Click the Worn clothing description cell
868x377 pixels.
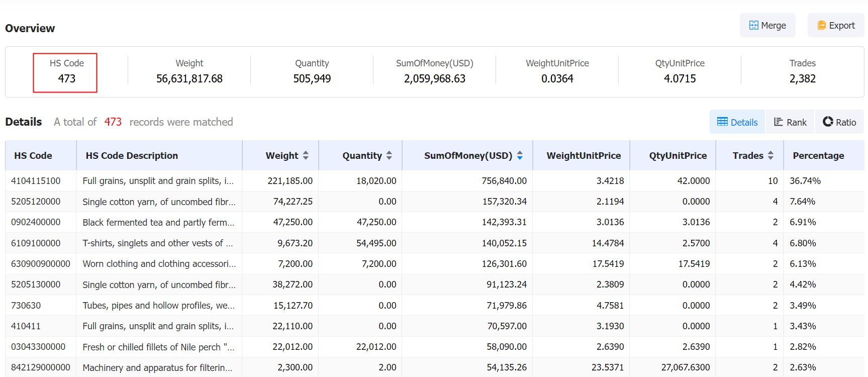[x=159, y=264]
